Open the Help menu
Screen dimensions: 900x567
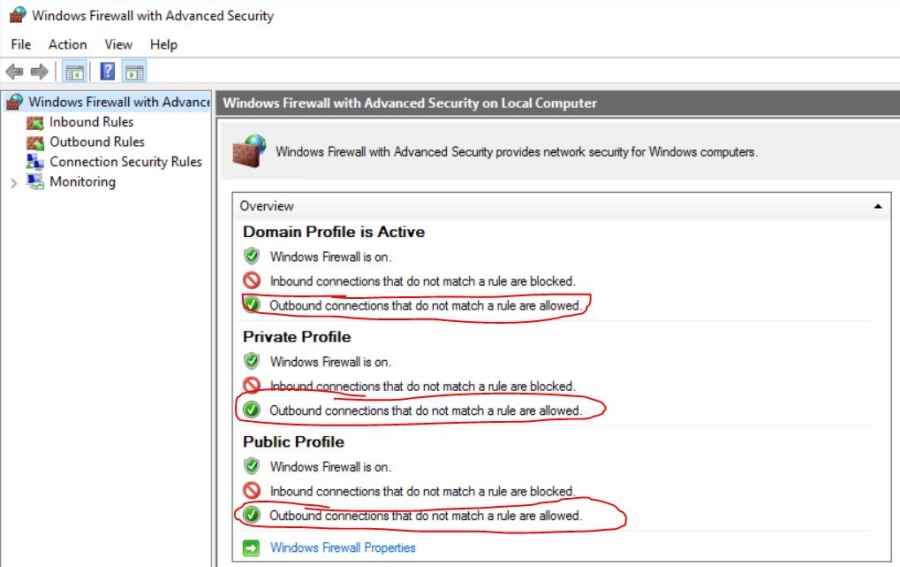coord(164,45)
